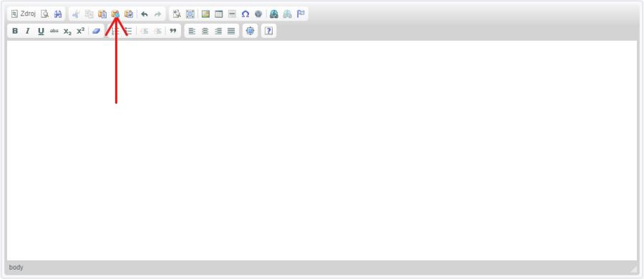Remove formatting with the eraser icon
The image size is (644, 279).
[x=96, y=31]
